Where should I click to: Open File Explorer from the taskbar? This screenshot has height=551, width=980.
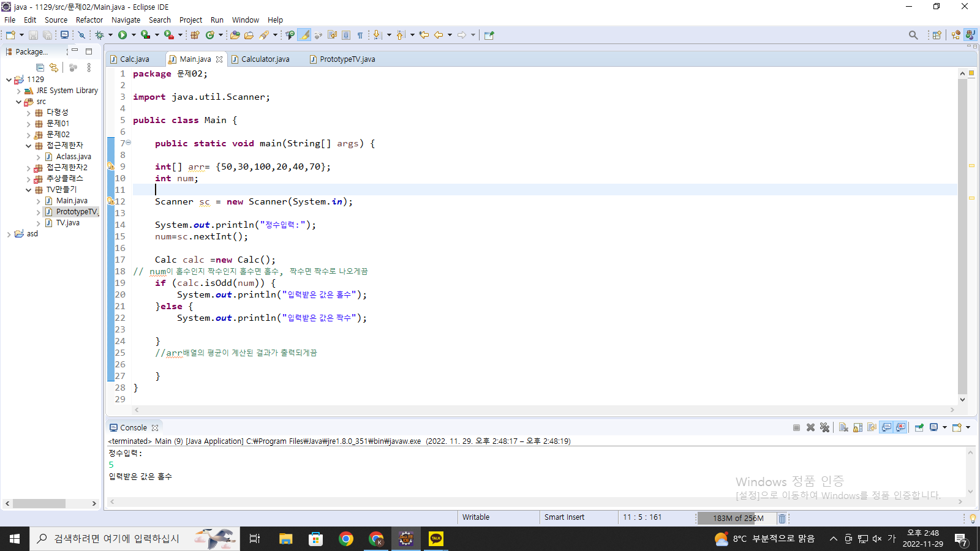[285, 539]
